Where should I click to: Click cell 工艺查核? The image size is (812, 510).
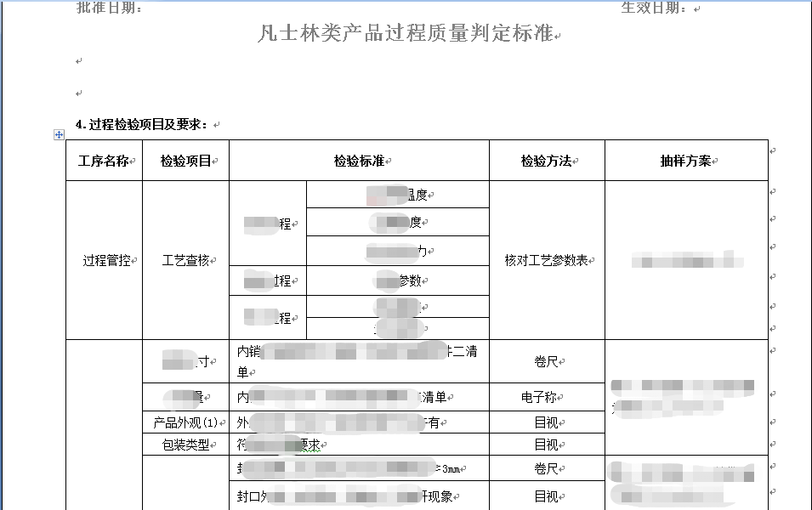[x=185, y=260]
